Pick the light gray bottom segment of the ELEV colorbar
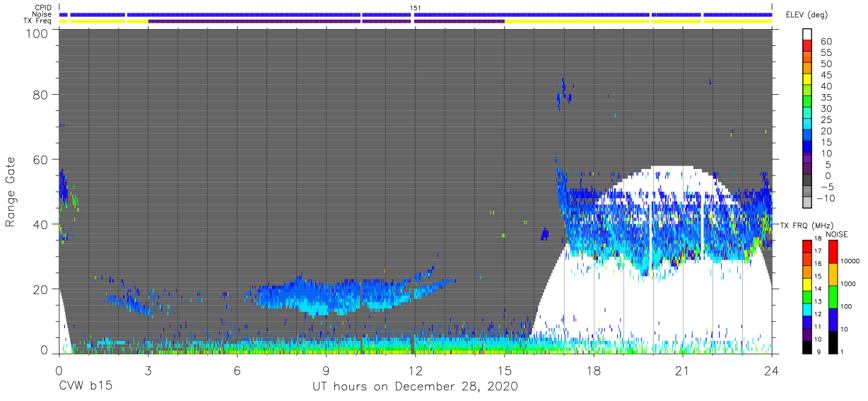The width and height of the screenshot is (868, 401). point(808,202)
